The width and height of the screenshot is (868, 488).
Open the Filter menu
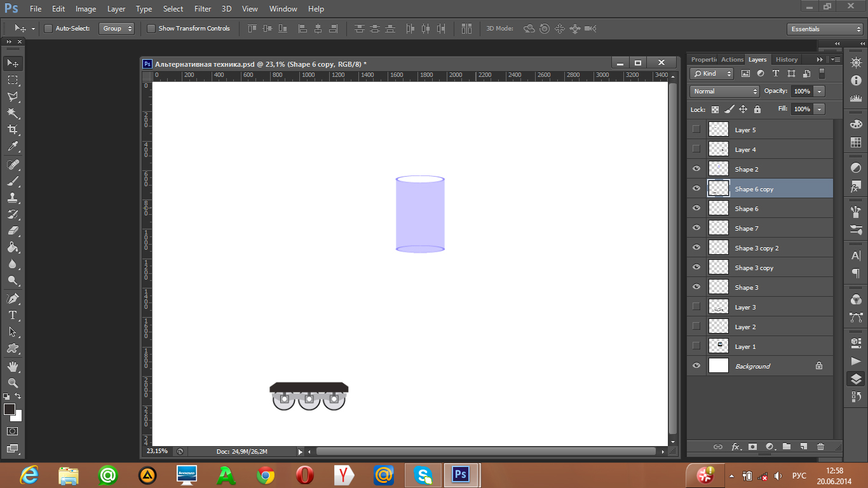coord(203,9)
